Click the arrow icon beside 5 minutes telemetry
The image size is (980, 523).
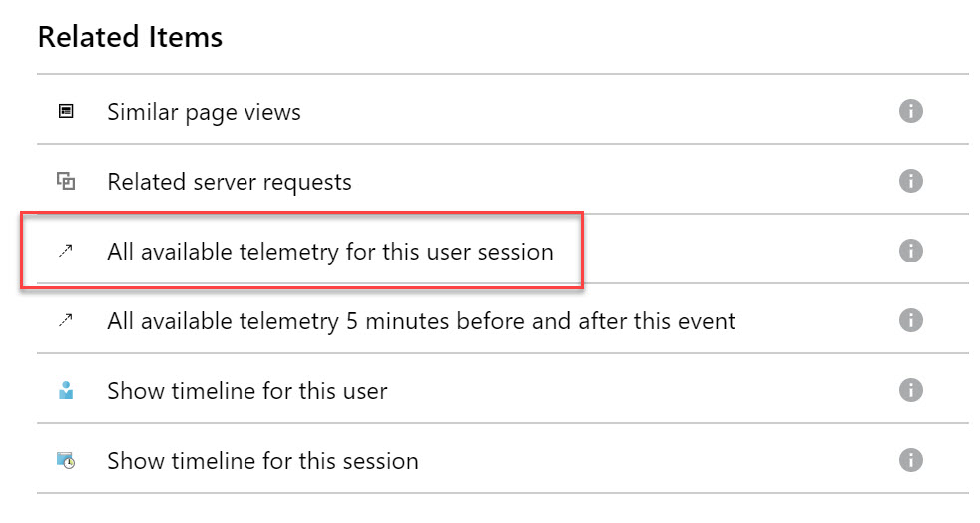click(66, 321)
